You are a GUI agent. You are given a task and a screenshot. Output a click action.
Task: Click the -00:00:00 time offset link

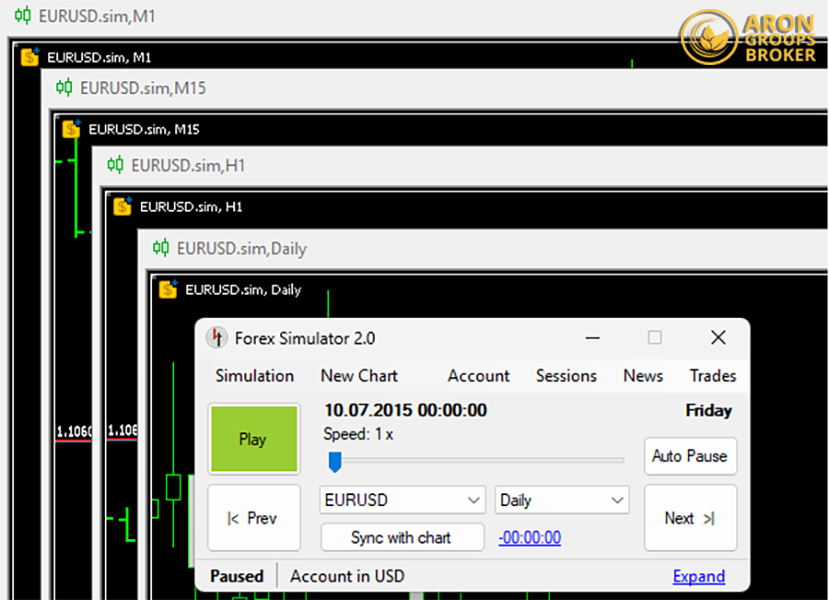click(x=529, y=538)
